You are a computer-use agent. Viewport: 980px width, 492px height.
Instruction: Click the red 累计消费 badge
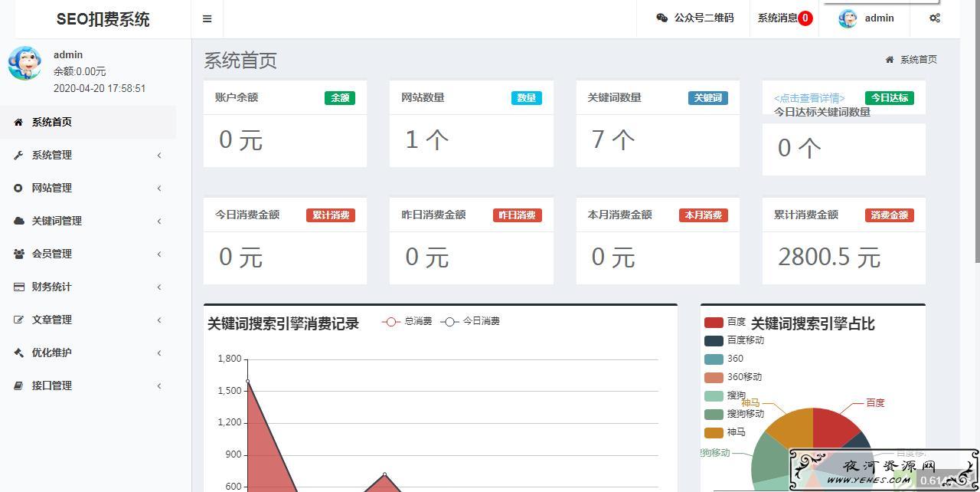click(331, 215)
